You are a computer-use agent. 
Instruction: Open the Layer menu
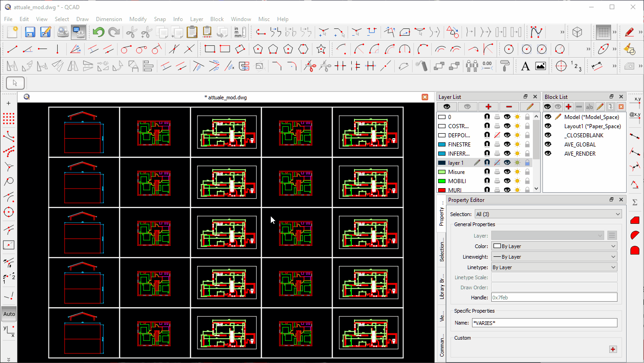pos(196,19)
